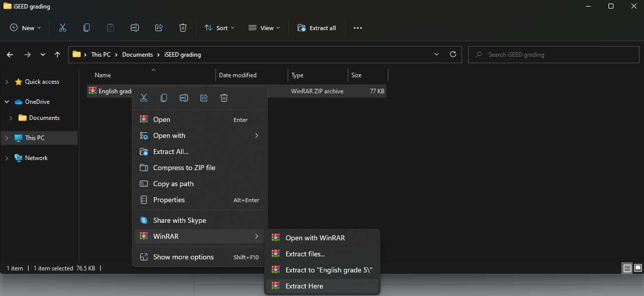Switch to details view in status bar

pyautogui.click(x=627, y=268)
